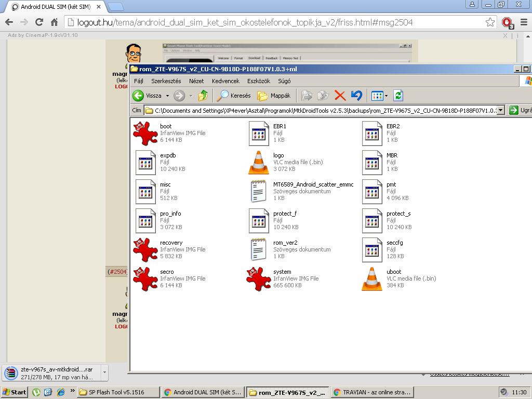Click the Explorer forward arrow icon
The height and width of the screenshot is (399, 532).
[x=179, y=96]
